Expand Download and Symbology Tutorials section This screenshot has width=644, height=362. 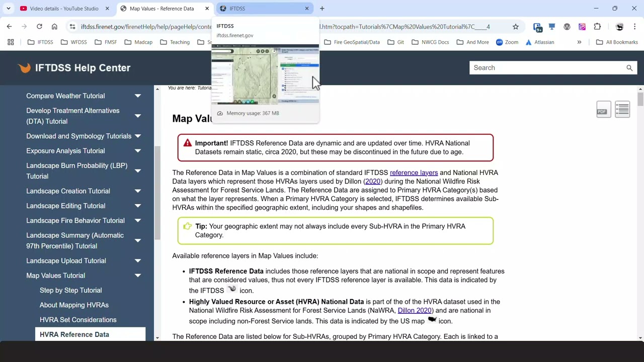click(137, 136)
